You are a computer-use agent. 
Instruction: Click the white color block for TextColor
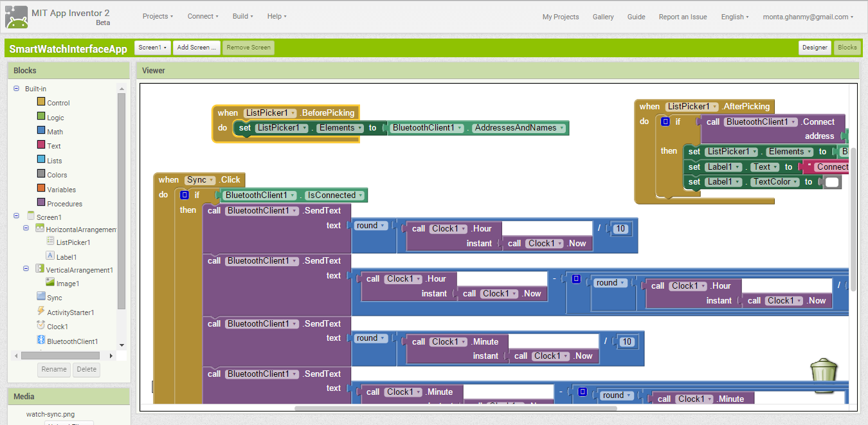(x=832, y=182)
